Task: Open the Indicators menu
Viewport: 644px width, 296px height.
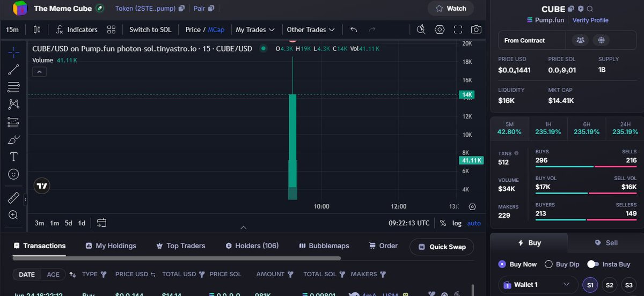Action: (x=76, y=29)
